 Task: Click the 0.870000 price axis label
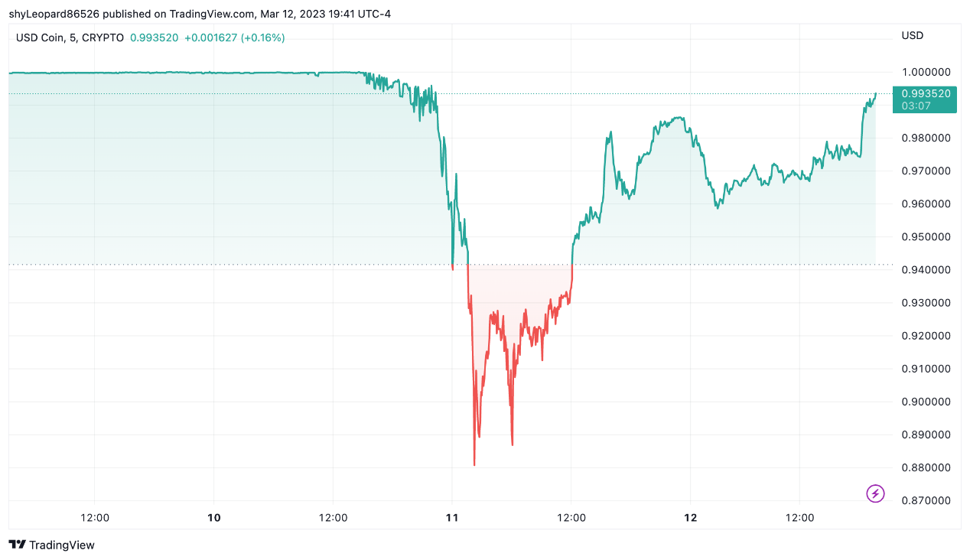[926, 500]
